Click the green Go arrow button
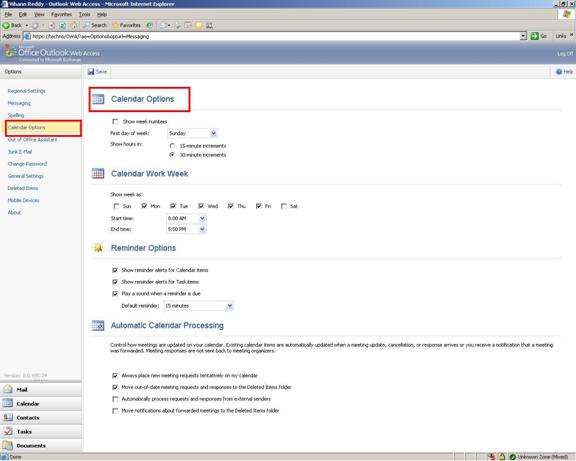Screen dimensions: 576x461 click(x=534, y=36)
